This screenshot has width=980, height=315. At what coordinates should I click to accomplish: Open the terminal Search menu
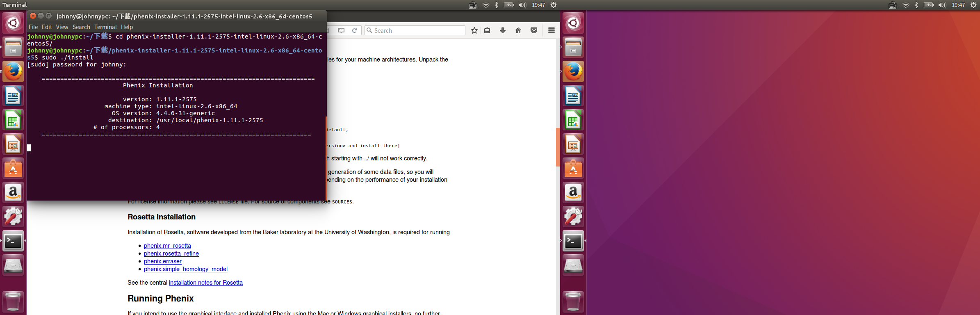(x=81, y=27)
